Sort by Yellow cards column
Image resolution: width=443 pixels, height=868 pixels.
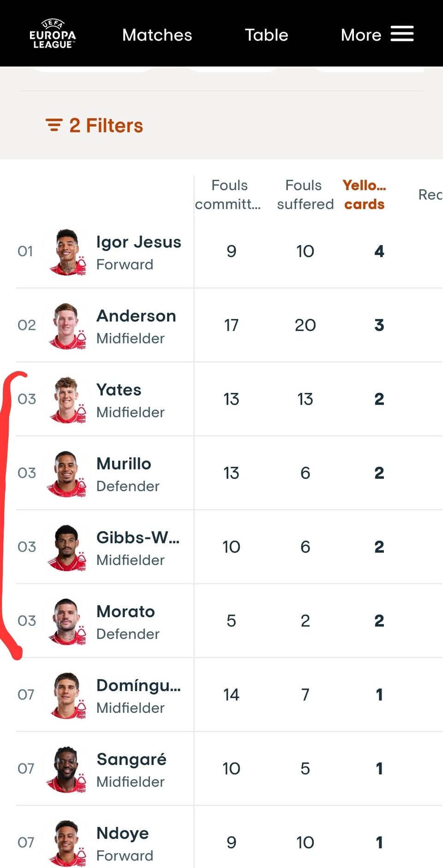click(x=364, y=194)
